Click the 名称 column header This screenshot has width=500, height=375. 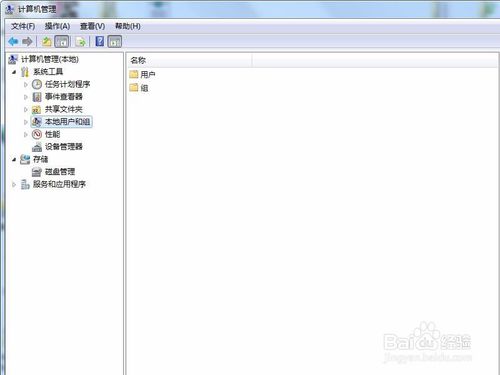[x=189, y=60]
